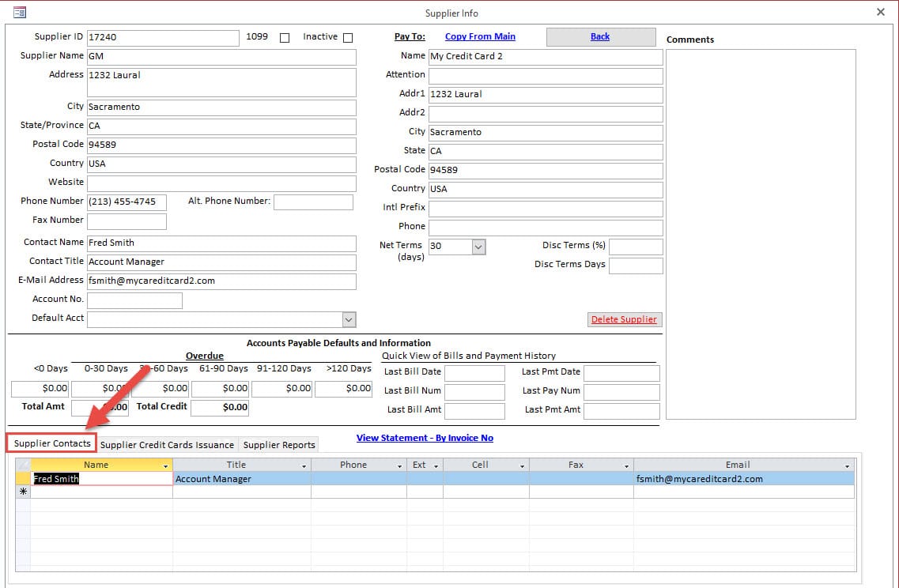899x588 pixels.
Task: Open the Ext column filter arrow
Action: click(x=436, y=466)
